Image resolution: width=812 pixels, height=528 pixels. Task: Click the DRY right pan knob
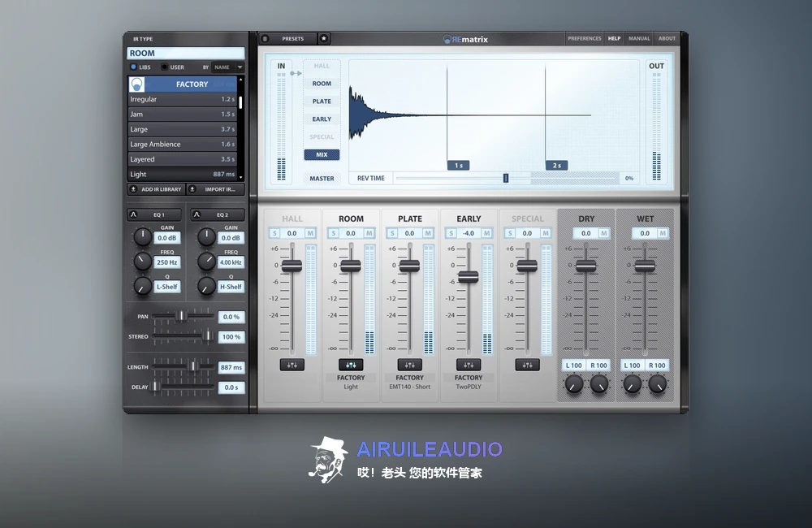599,384
